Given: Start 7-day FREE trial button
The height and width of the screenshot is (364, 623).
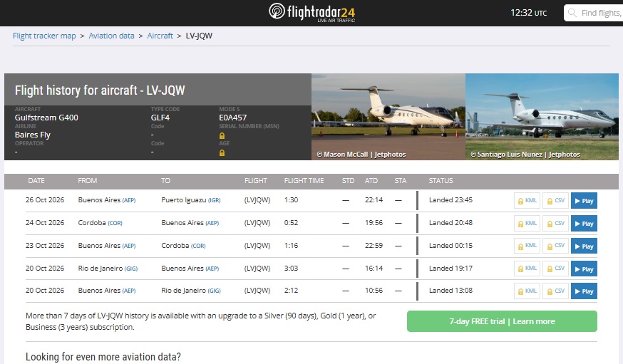Looking at the screenshot, I should coord(502,321).
